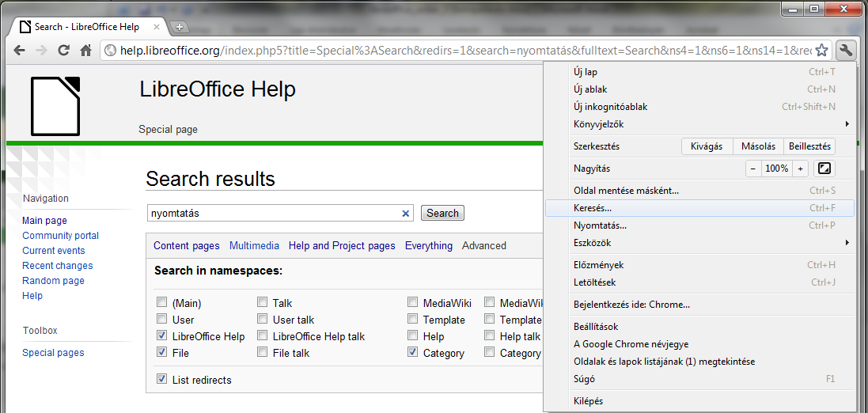This screenshot has height=413, width=868.
Task: Open Letöltések from the menu
Action: (x=699, y=282)
